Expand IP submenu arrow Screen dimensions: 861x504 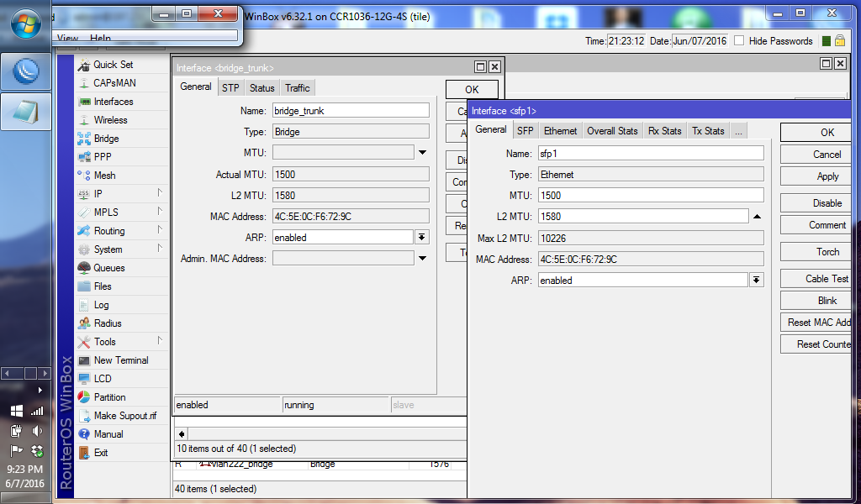coord(160,193)
